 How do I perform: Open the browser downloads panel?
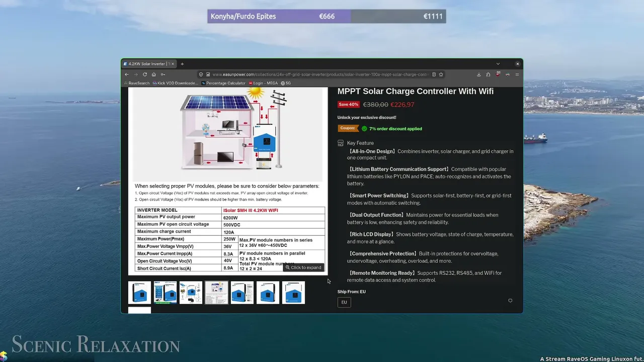(478, 74)
